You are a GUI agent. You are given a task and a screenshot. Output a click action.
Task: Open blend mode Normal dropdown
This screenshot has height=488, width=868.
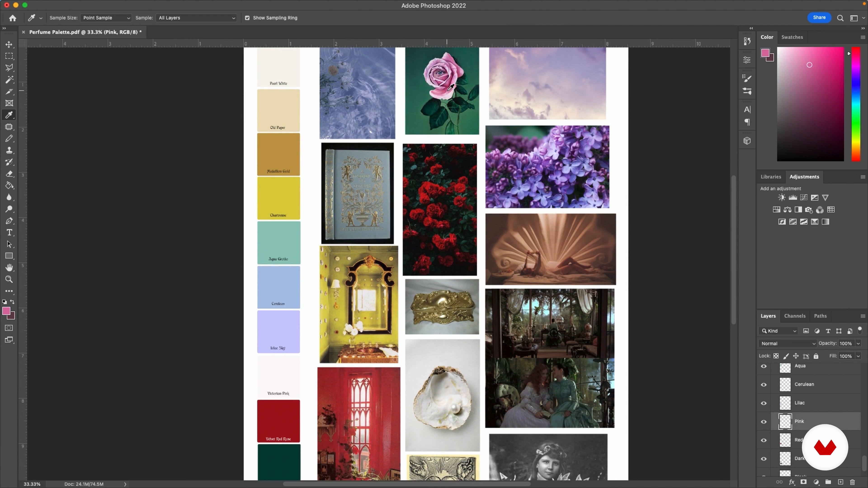[x=788, y=343]
